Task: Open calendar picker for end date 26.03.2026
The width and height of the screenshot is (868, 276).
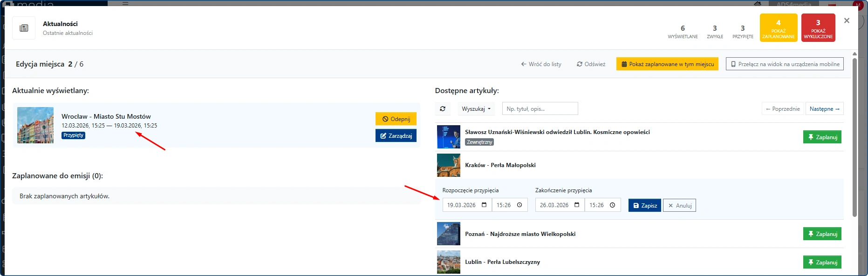Action: point(577,205)
